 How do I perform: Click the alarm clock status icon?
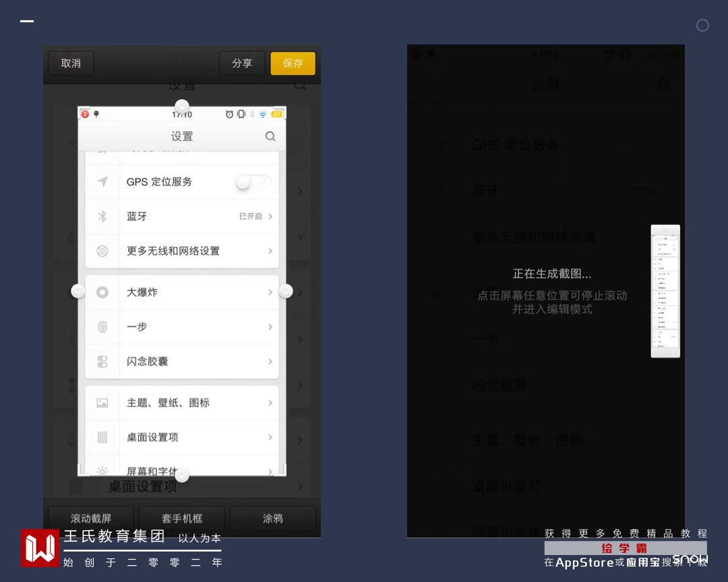coord(229,114)
